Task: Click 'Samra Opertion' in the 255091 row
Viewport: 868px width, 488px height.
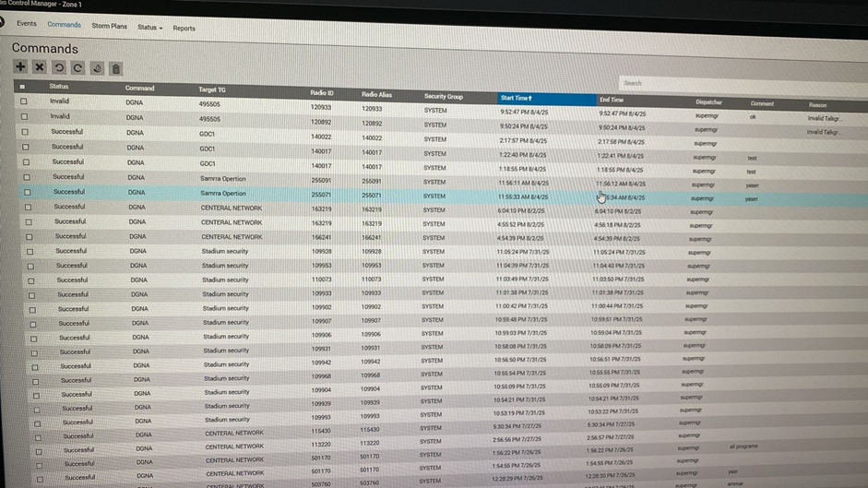Action: coord(222,179)
